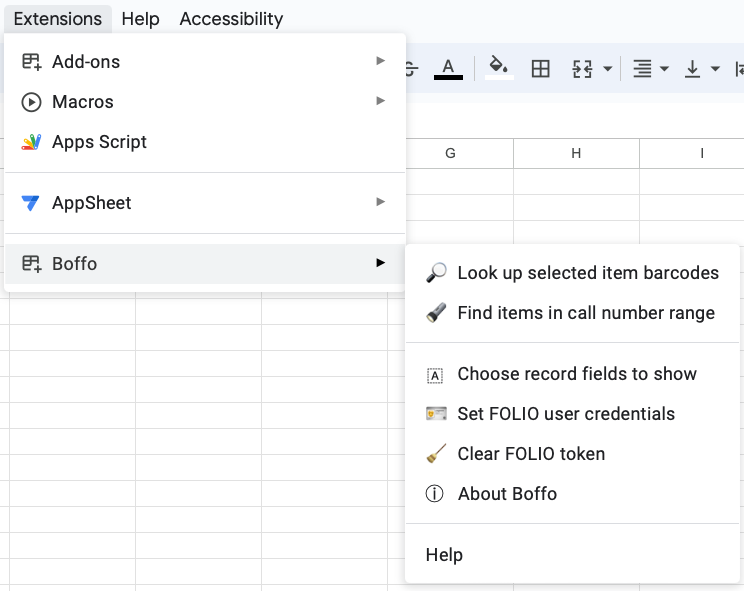Open the Extensions menu
The height and width of the screenshot is (591, 744).
(57, 19)
